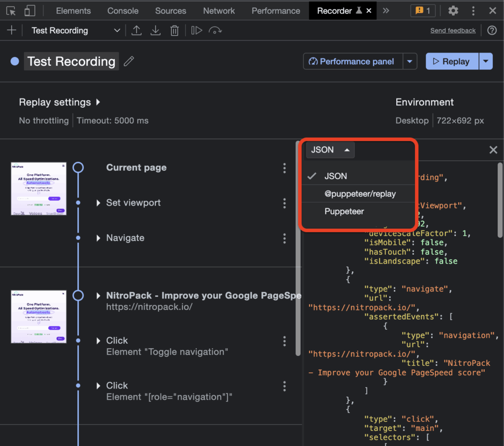Open the Send feedback link
Screen dimensions: 504x446
(452, 30)
